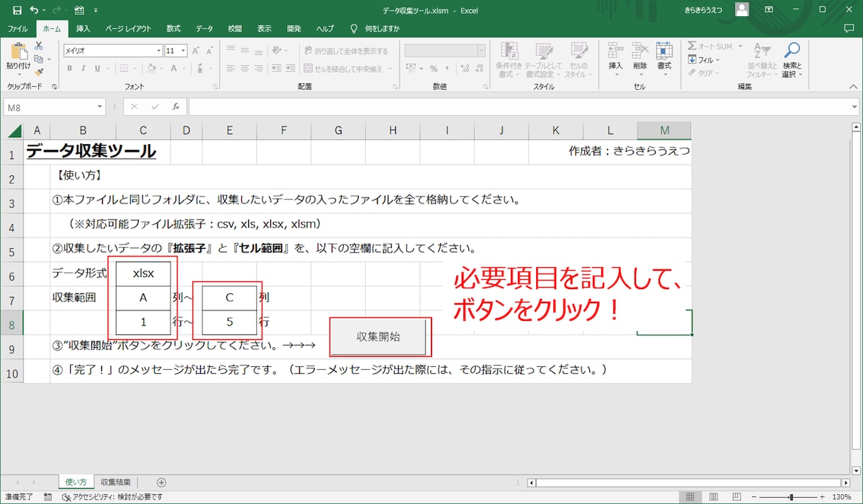Image resolution: width=863 pixels, height=504 pixels.
Task: Click the Format Painter brush icon
Action: point(40,71)
